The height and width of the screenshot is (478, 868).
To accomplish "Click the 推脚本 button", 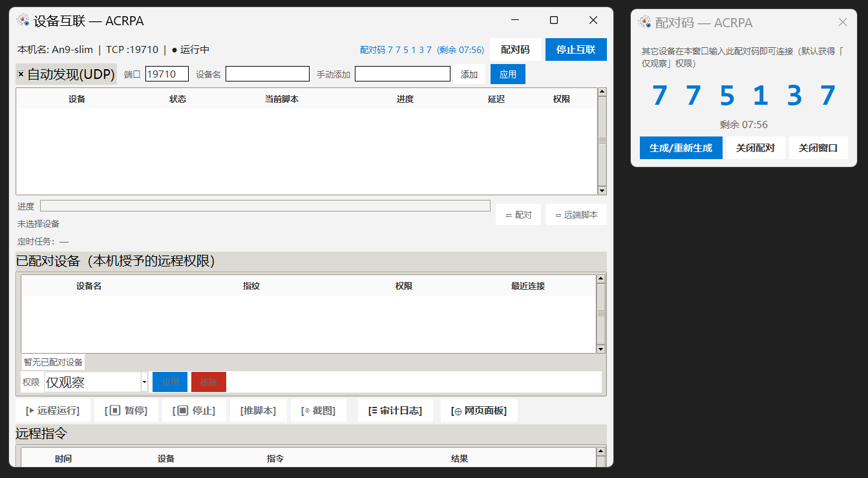I will click(258, 411).
